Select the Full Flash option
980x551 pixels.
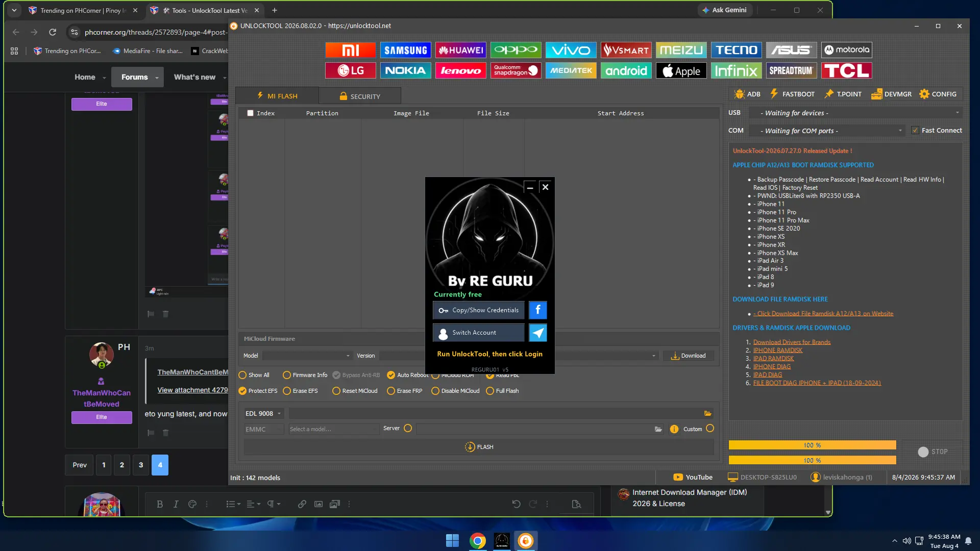click(490, 391)
